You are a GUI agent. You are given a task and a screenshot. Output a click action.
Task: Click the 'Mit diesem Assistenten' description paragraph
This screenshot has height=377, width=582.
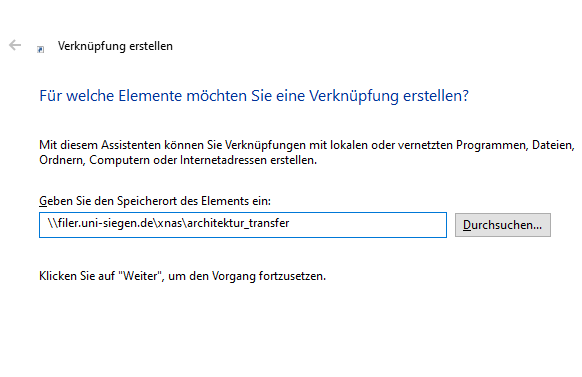click(x=307, y=153)
